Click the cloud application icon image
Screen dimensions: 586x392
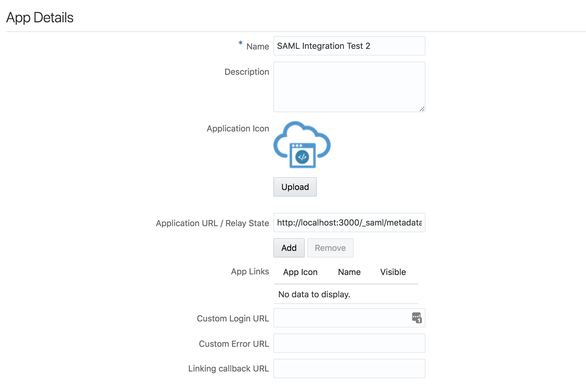click(302, 145)
